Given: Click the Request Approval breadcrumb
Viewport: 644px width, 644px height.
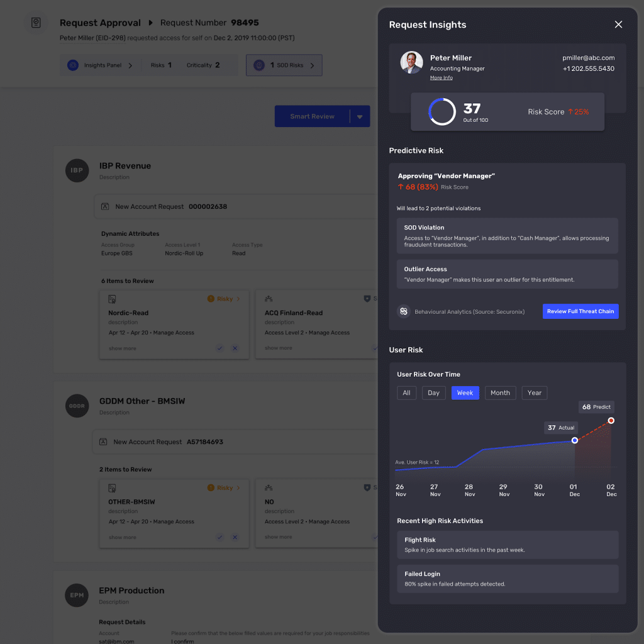Looking at the screenshot, I should click(x=100, y=23).
